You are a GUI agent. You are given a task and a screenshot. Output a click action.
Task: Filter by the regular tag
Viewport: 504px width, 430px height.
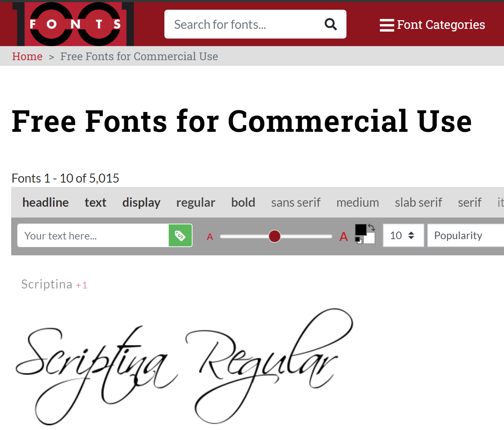click(x=196, y=203)
